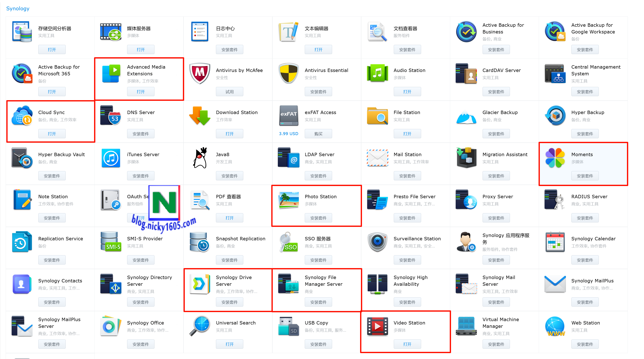
Task: Click the Web Station globe icon
Action: (x=555, y=326)
